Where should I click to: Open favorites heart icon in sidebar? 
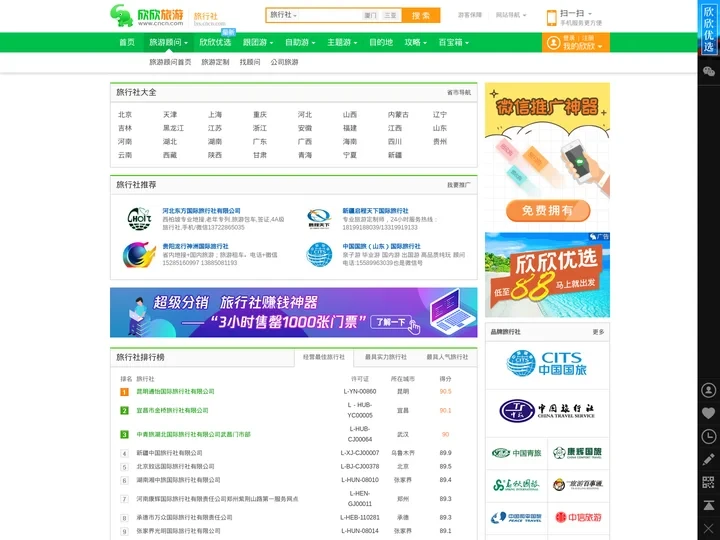(x=709, y=413)
